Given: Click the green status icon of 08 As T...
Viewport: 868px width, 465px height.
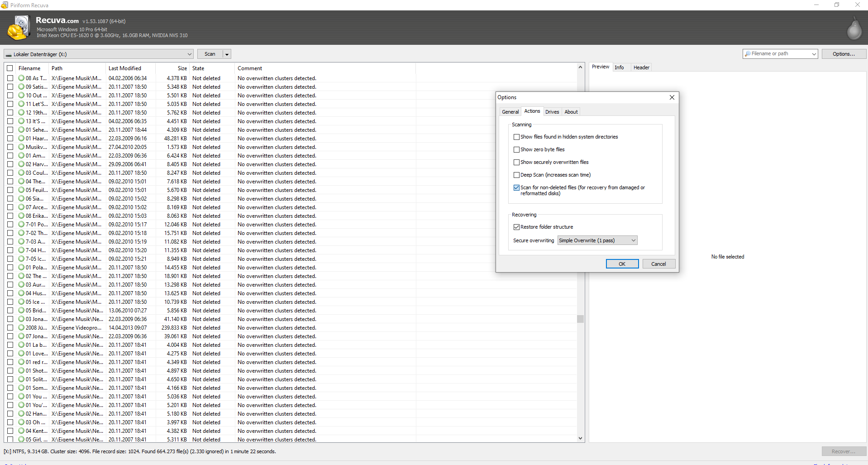Looking at the screenshot, I should pyautogui.click(x=21, y=78).
